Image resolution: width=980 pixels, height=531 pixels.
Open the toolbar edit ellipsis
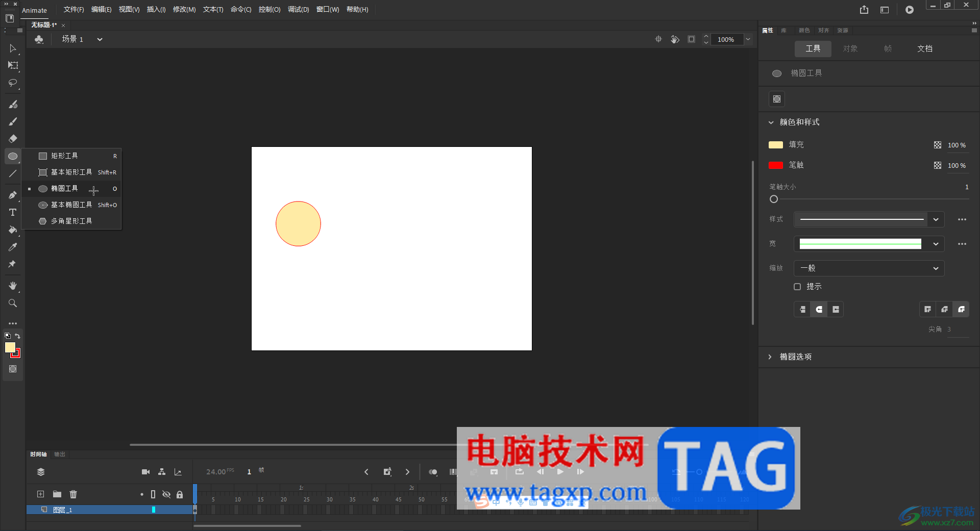pyautogui.click(x=13, y=323)
